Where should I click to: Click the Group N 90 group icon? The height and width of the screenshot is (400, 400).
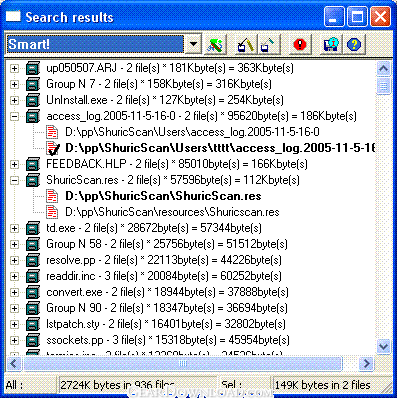[x=33, y=308]
